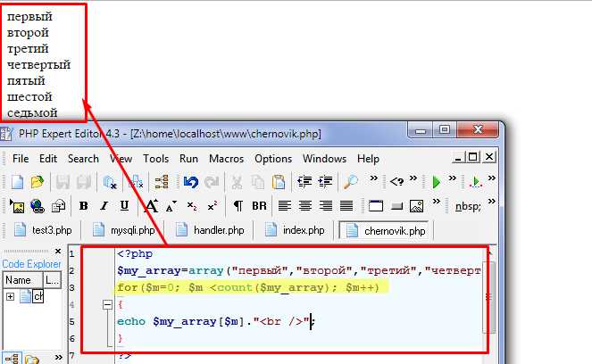Open the Options menu
592x364 pixels.
(273, 159)
